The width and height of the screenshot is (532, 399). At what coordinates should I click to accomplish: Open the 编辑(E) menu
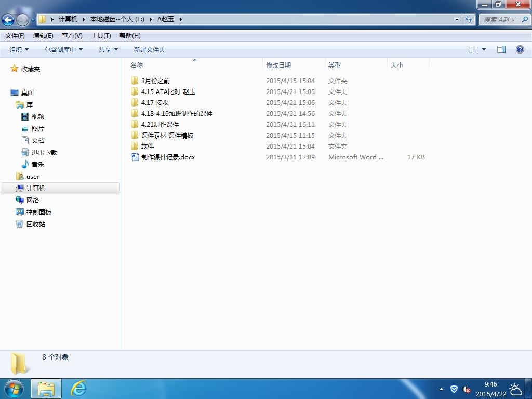43,36
